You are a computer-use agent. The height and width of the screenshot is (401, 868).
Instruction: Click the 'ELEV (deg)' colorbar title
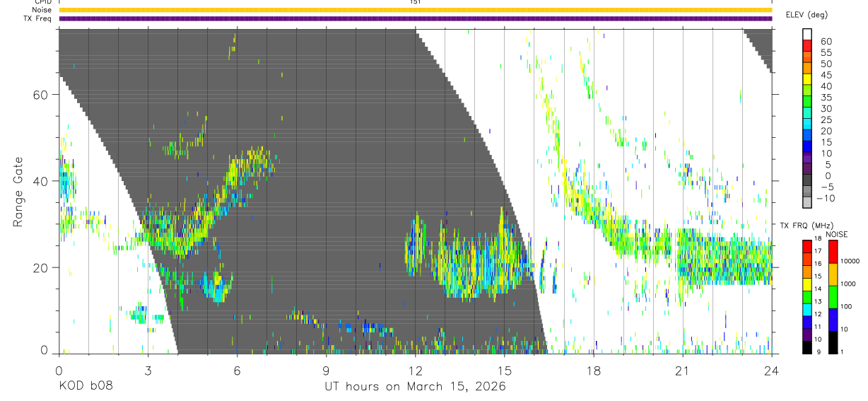coord(806,15)
